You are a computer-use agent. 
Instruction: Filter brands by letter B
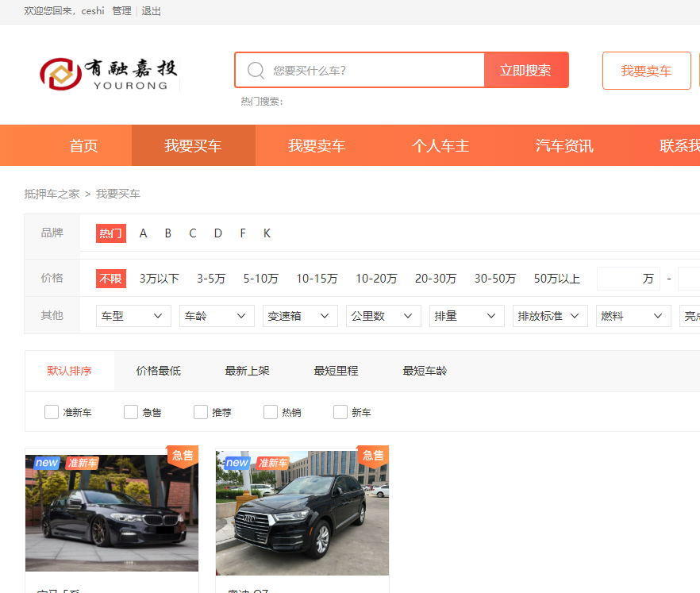click(x=168, y=233)
